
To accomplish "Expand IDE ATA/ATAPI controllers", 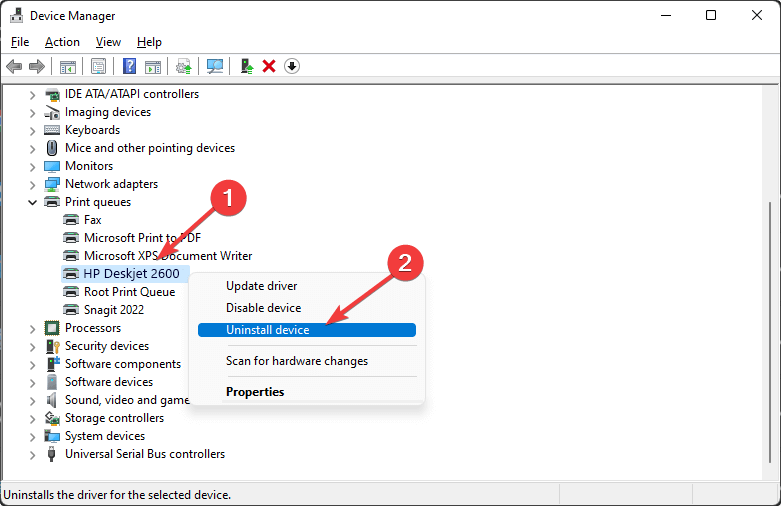I will point(32,95).
